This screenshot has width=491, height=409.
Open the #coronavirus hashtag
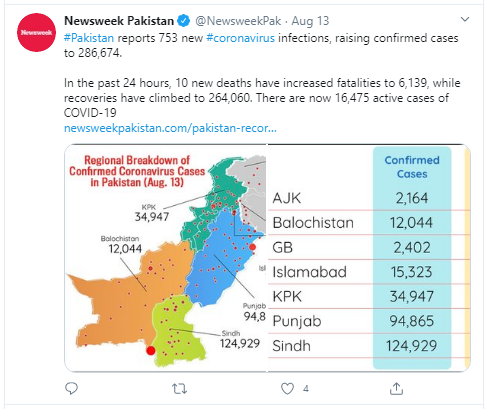(x=240, y=38)
